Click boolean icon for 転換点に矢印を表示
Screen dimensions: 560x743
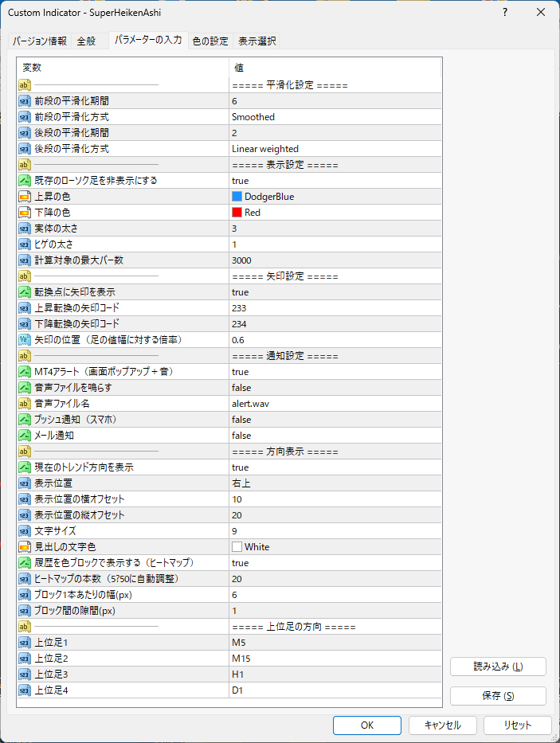(x=24, y=292)
